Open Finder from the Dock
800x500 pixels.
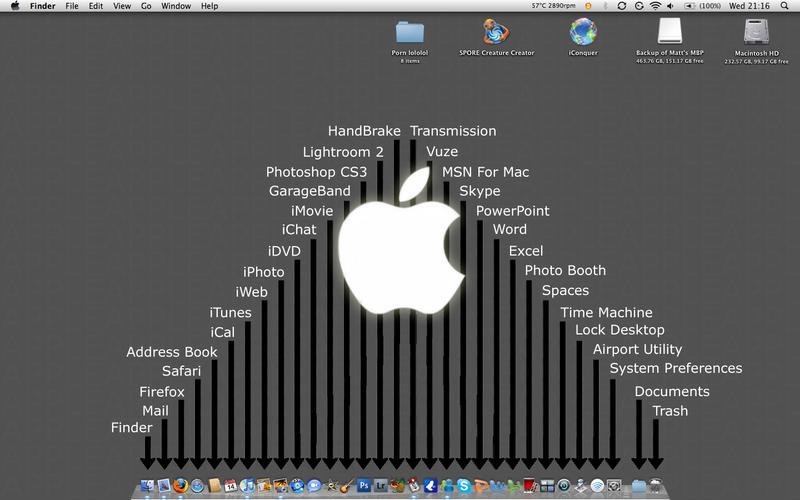[x=147, y=485]
